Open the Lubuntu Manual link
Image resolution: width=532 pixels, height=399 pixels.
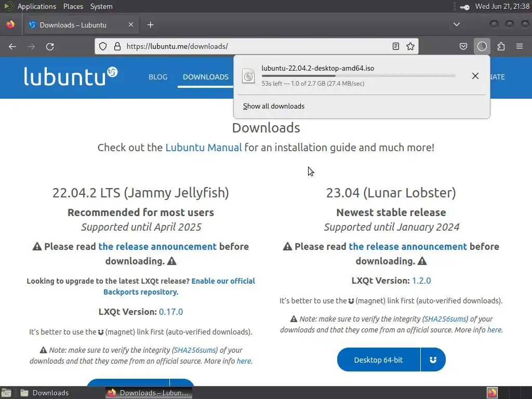coord(204,148)
